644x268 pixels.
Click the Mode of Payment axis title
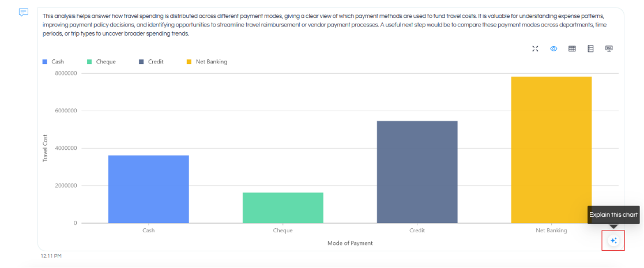click(350, 243)
